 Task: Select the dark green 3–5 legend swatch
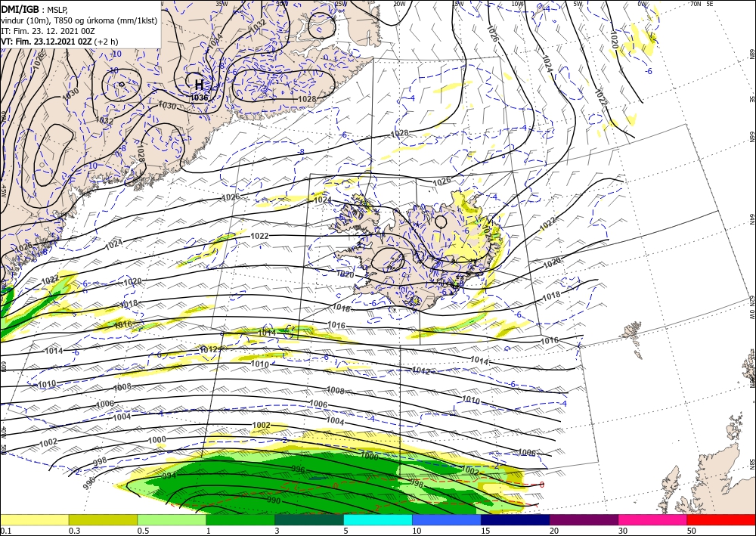click(309, 520)
